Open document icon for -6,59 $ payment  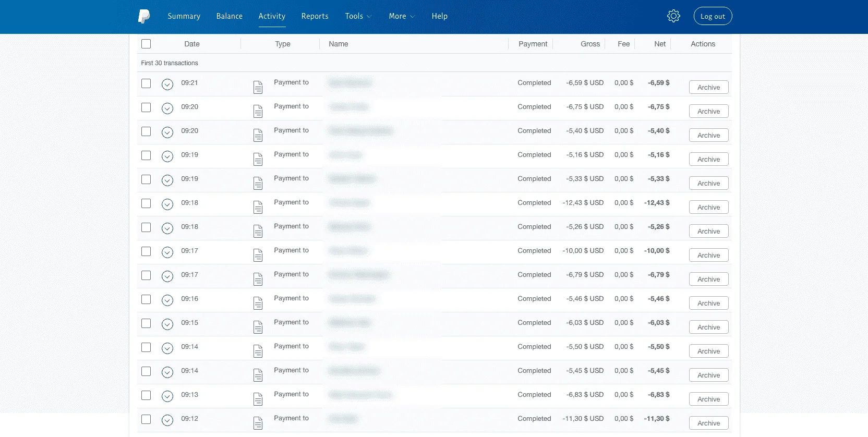point(258,87)
